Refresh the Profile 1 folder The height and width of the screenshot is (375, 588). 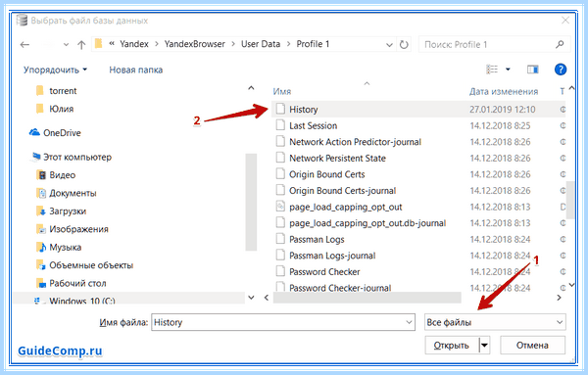coord(404,45)
